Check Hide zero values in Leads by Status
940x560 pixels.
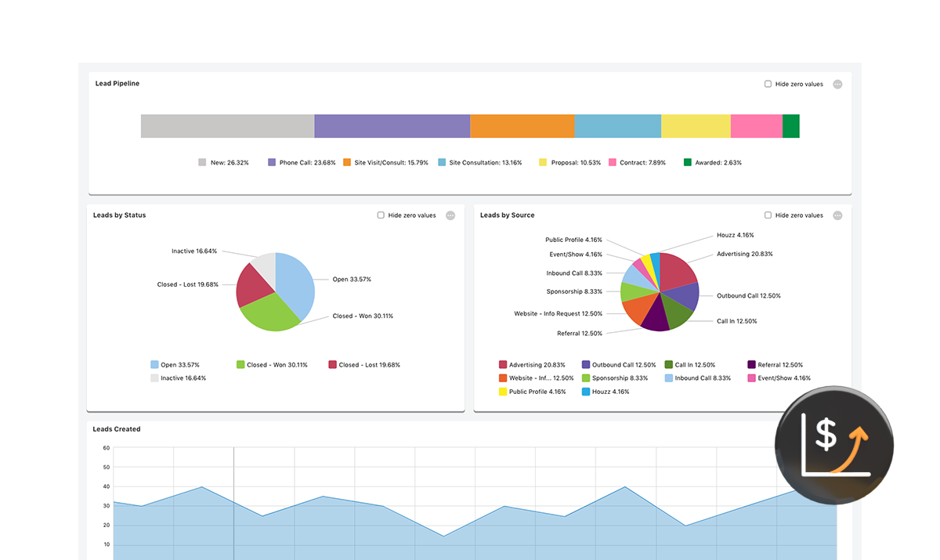[380, 215]
